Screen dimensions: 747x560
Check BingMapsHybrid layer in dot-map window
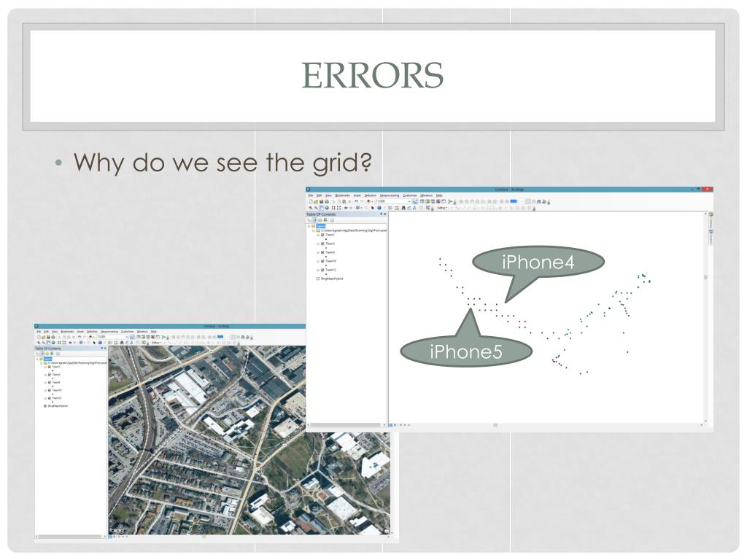[318, 279]
